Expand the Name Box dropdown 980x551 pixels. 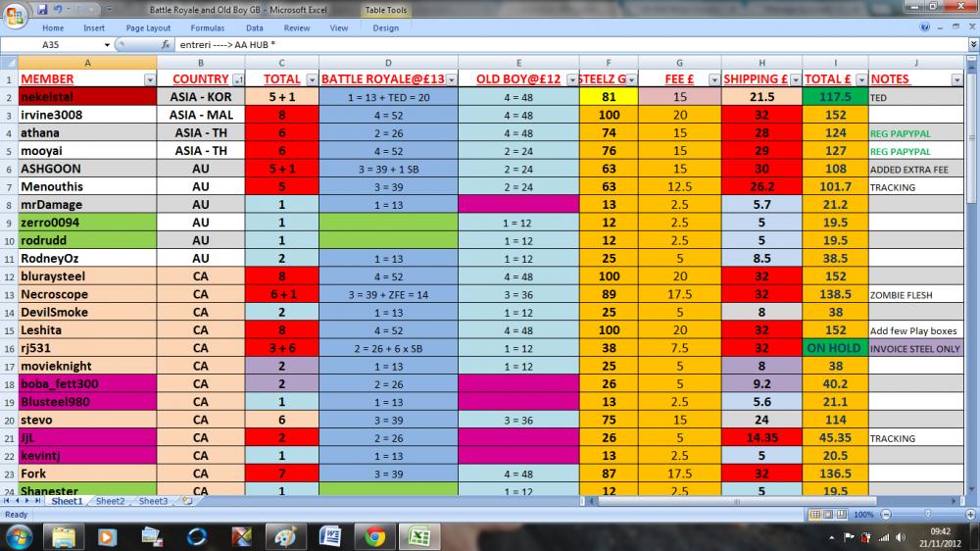coord(107,44)
